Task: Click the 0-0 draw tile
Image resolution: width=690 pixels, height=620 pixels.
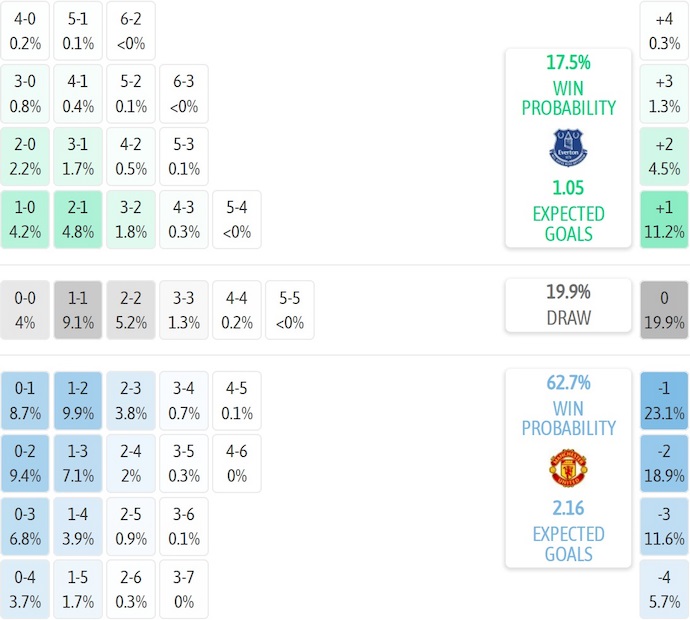Action: [x=26, y=310]
